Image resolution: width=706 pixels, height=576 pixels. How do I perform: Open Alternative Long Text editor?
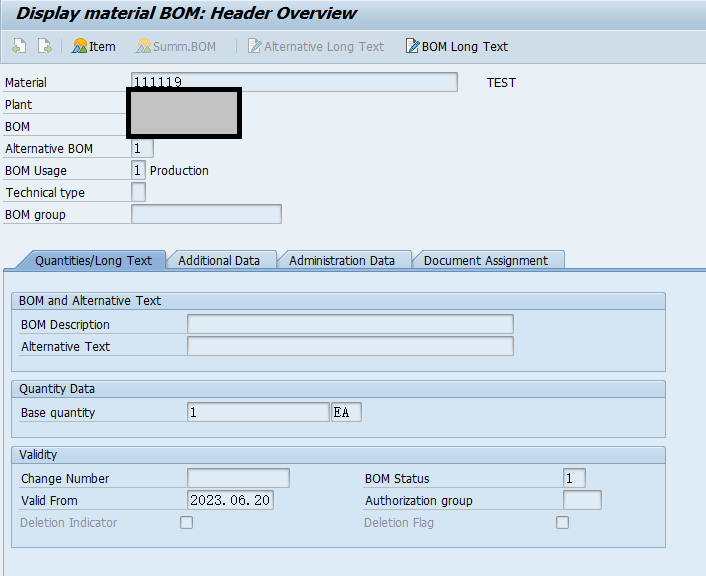[316, 46]
